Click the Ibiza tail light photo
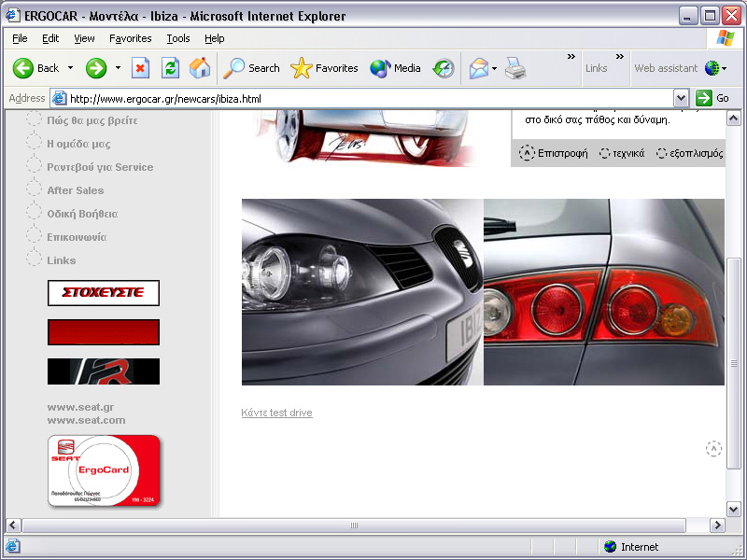Viewport: 747px width, 560px height. pos(604,292)
